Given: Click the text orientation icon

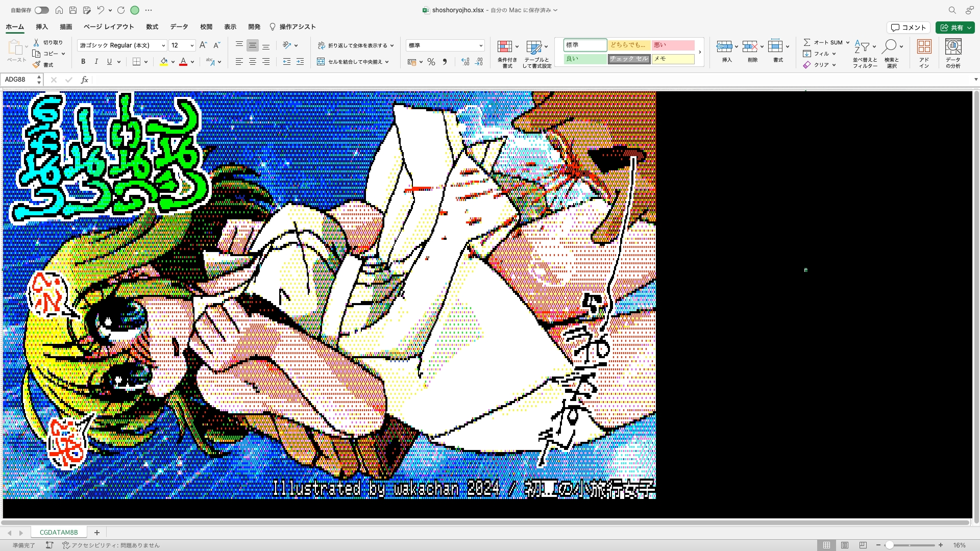Looking at the screenshot, I should [287, 45].
